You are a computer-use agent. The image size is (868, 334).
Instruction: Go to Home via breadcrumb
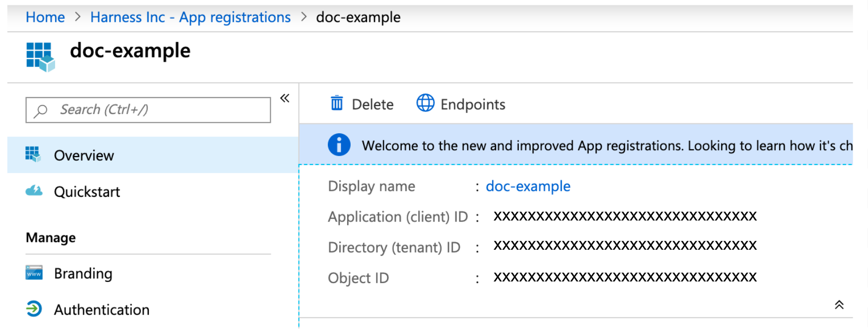tap(45, 17)
